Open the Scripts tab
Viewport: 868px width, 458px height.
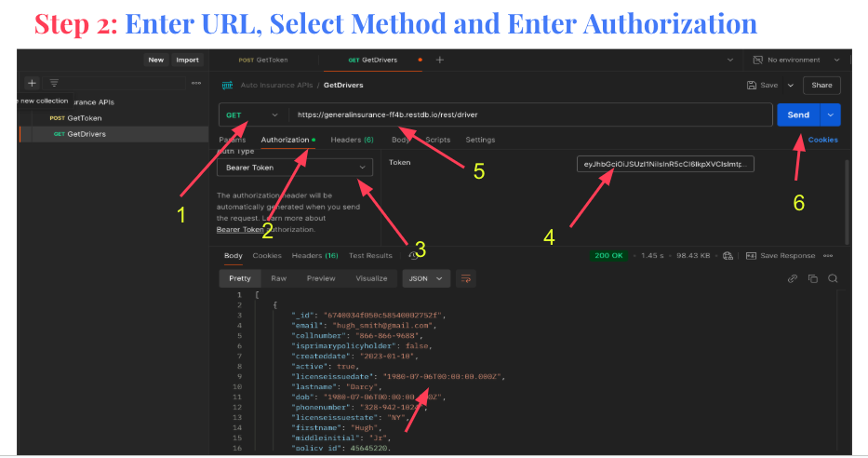pyautogui.click(x=438, y=141)
